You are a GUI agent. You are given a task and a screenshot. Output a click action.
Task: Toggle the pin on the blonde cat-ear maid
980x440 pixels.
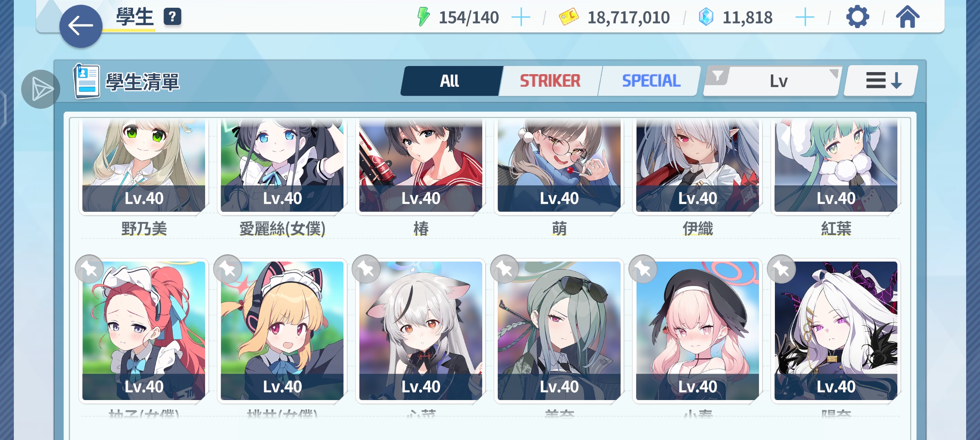[228, 269]
